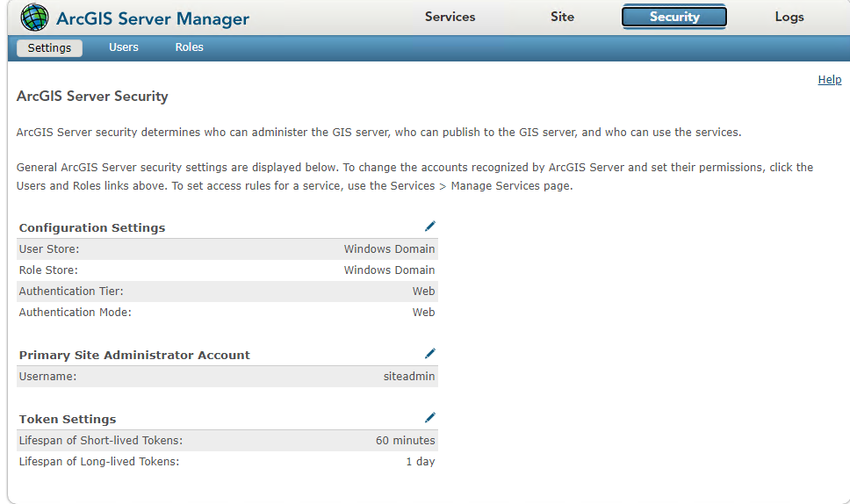This screenshot has width=850, height=504.
Task: Click the Configuration Settings heading
Action: pos(92,227)
